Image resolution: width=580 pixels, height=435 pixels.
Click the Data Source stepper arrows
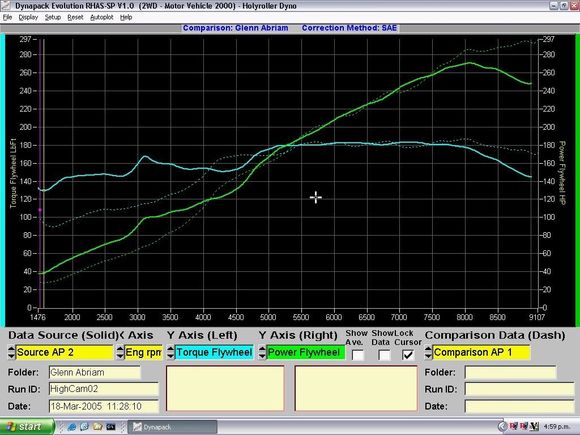coord(11,353)
